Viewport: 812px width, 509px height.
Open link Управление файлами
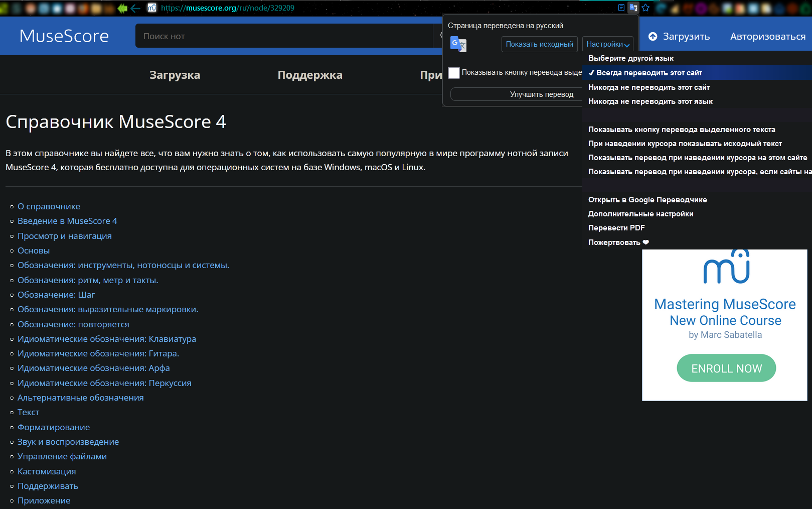click(62, 456)
